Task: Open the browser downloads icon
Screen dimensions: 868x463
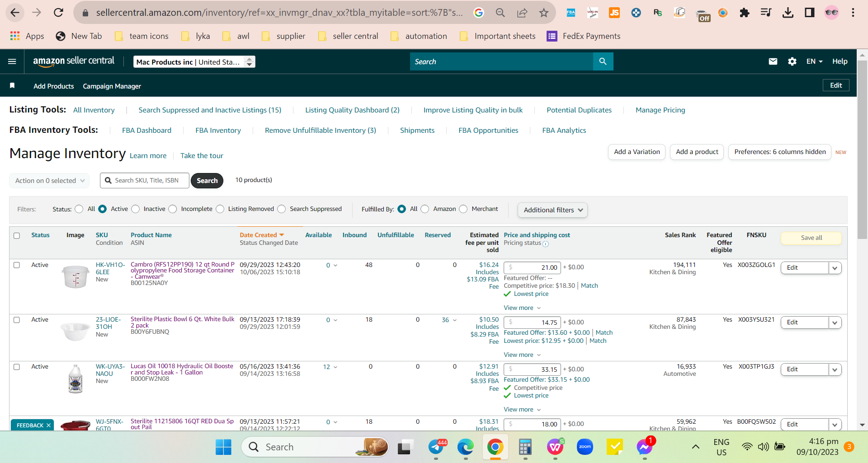Action: pyautogui.click(x=788, y=13)
